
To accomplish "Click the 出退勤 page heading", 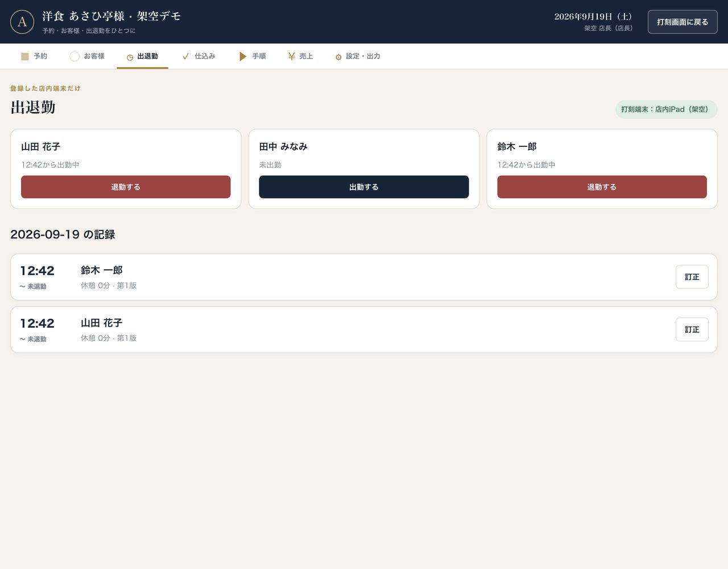I will click(33, 107).
